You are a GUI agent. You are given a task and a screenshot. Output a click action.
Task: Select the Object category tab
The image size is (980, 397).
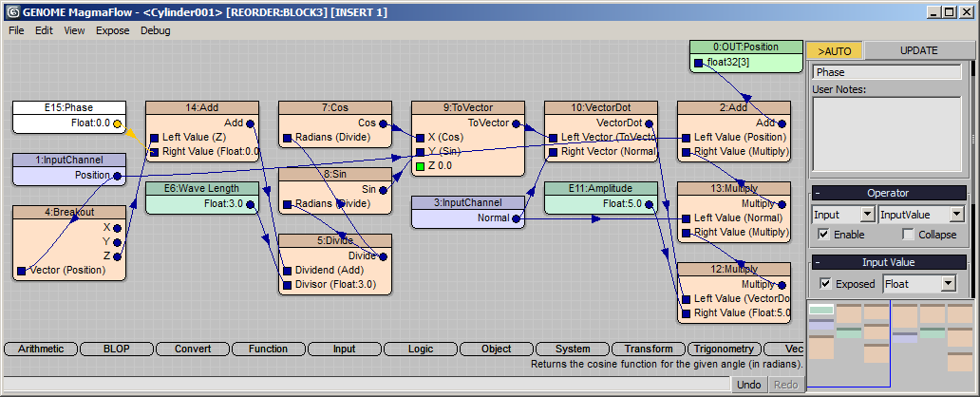click(x=497, y=349)
